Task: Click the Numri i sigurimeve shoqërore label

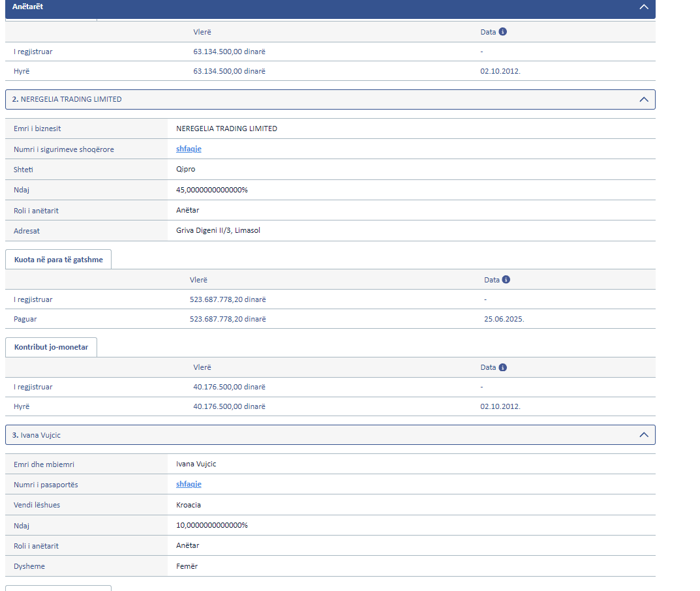Action: 64,149
